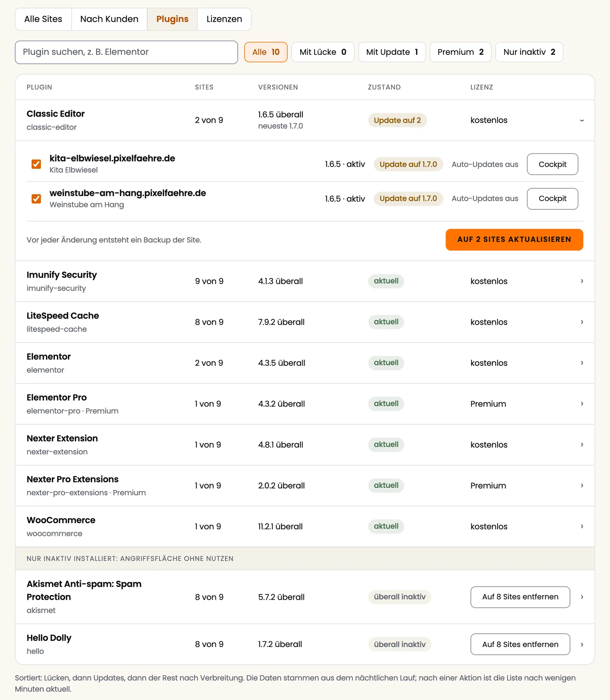Expand the Imunify Security row chevron
Screen dimensions: 610x700
click(582, 281)
